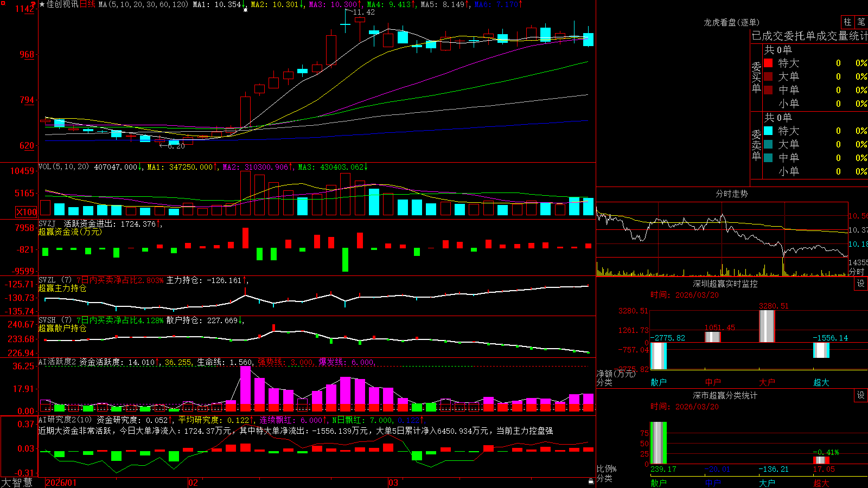Image resolution: width=868 pixels, height=488 pixels.
Task: Click the MA2: 10.301 value
Action: click(275, 4)
